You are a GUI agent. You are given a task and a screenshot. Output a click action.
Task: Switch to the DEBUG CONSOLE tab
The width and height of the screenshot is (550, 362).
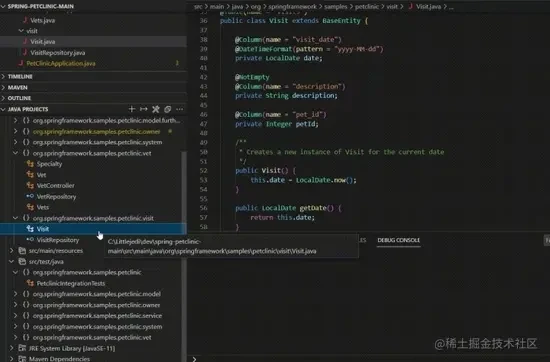398,240
